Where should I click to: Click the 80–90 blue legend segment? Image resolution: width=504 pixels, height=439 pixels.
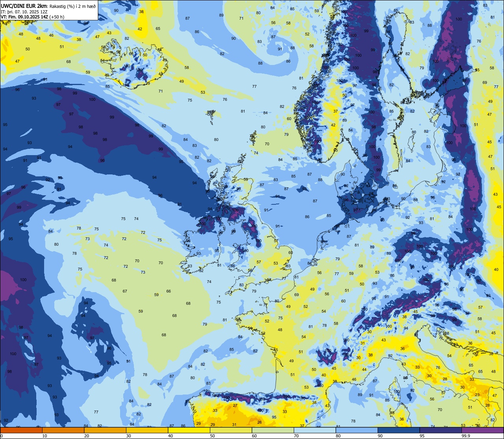pyautogui.click(x=357, y=430)
